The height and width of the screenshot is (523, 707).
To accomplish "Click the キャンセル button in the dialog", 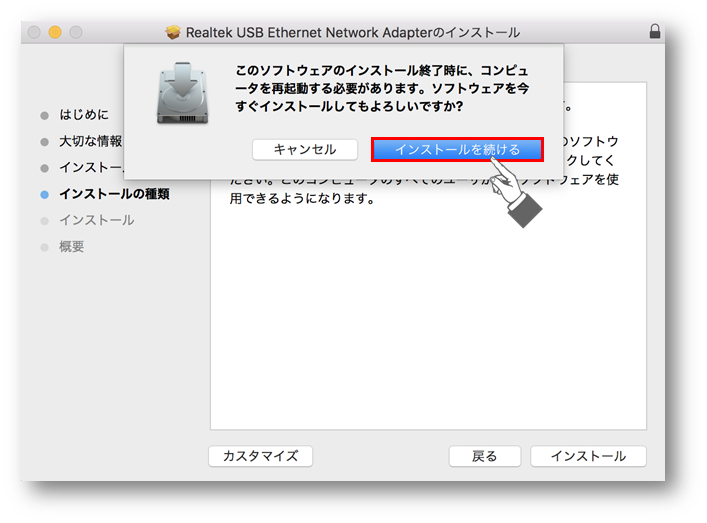I will coord(305,150).
